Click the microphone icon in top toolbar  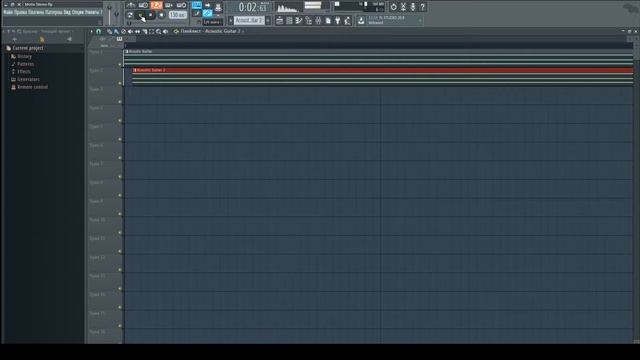[x=413, y=7]
